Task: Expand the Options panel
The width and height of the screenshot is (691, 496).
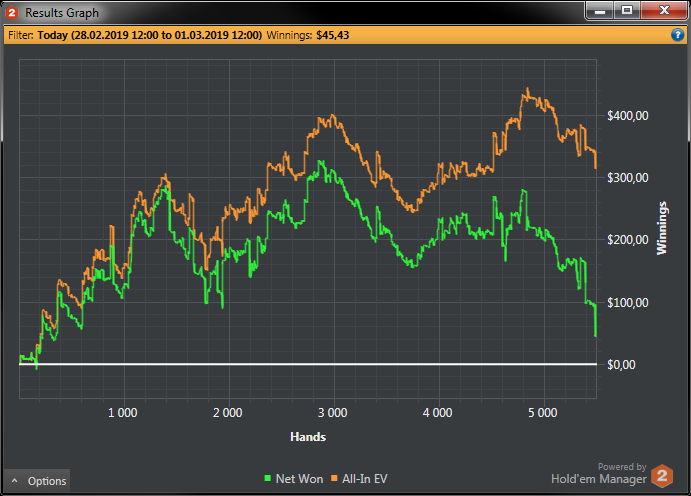Action: tap(37, 481)
